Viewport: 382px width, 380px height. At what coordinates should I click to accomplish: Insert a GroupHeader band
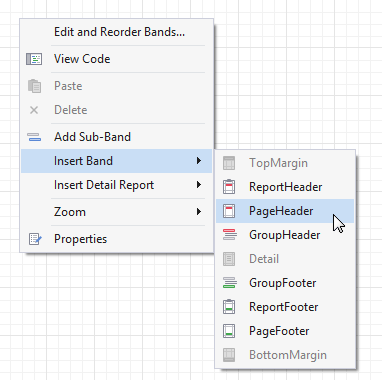[x=285, y=235]
